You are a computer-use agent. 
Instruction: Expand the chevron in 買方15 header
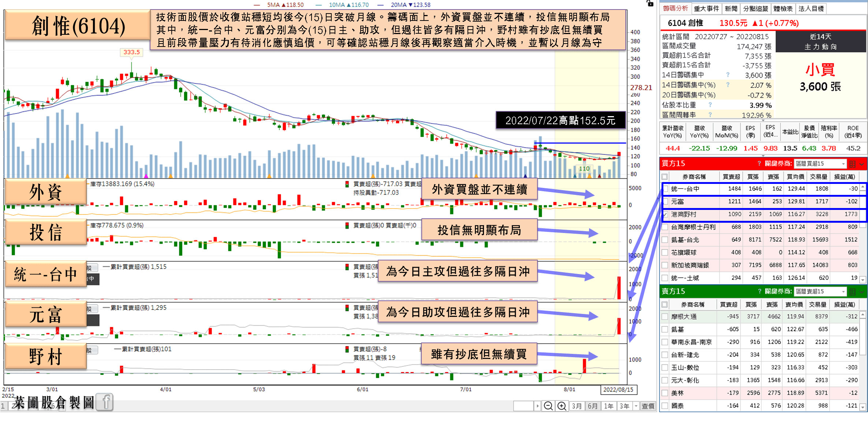[x=861, y=164]
